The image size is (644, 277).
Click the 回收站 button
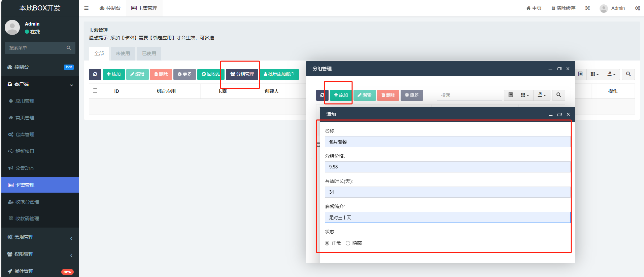coord(211,74)
